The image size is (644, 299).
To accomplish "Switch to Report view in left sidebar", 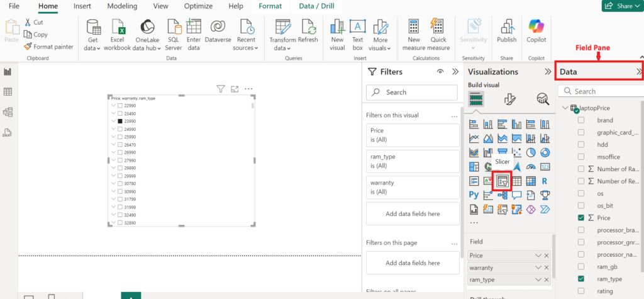I will (8, 72).
